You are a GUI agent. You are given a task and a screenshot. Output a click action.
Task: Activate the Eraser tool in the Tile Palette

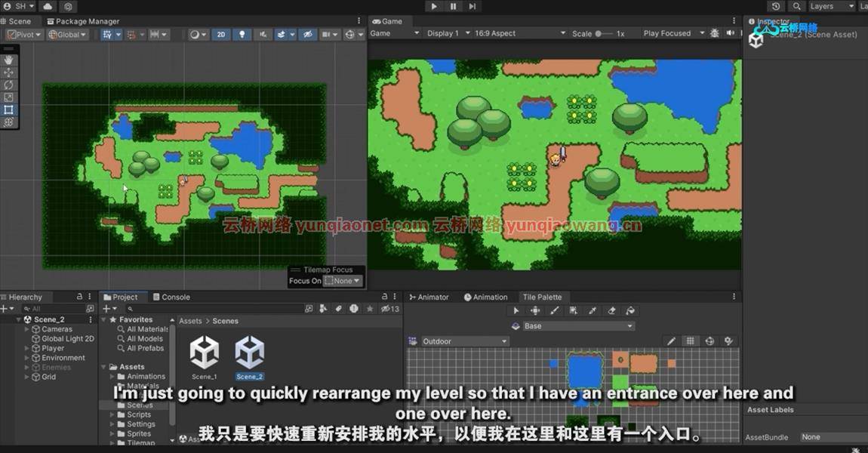[x=611, y=310]
